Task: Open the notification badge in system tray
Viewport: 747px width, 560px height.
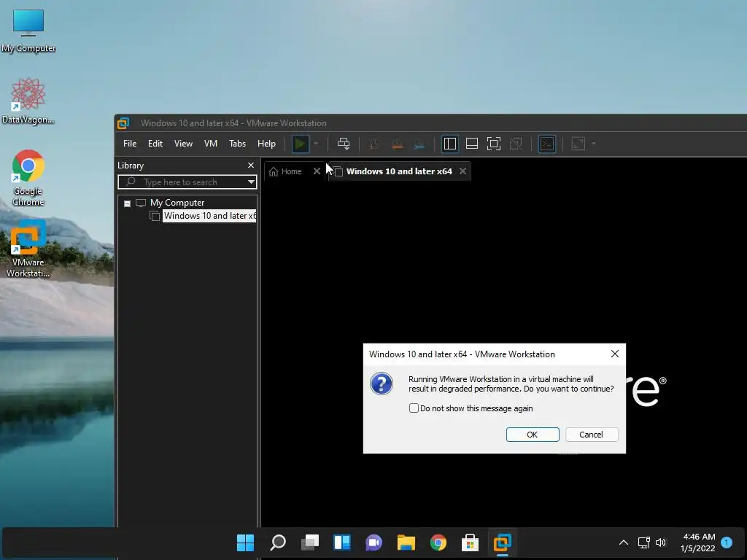Action: pyautogui.click(x=727, y=542)
